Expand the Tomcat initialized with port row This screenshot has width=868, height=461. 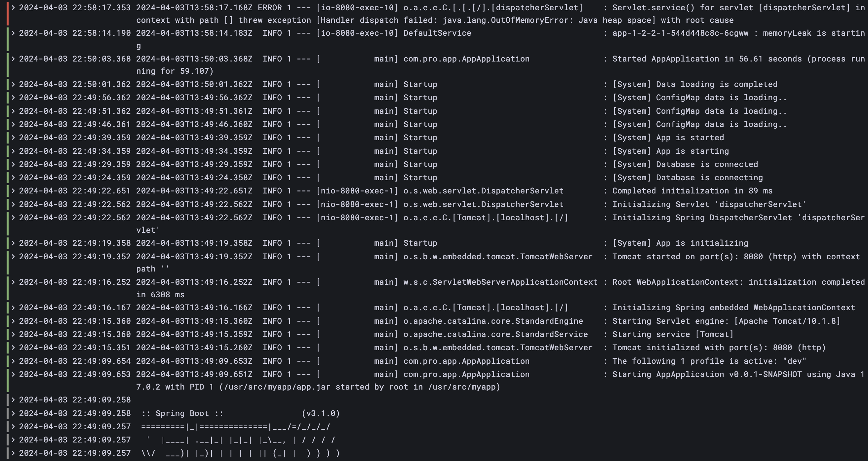pyautogui.click(x=13, y=348)
